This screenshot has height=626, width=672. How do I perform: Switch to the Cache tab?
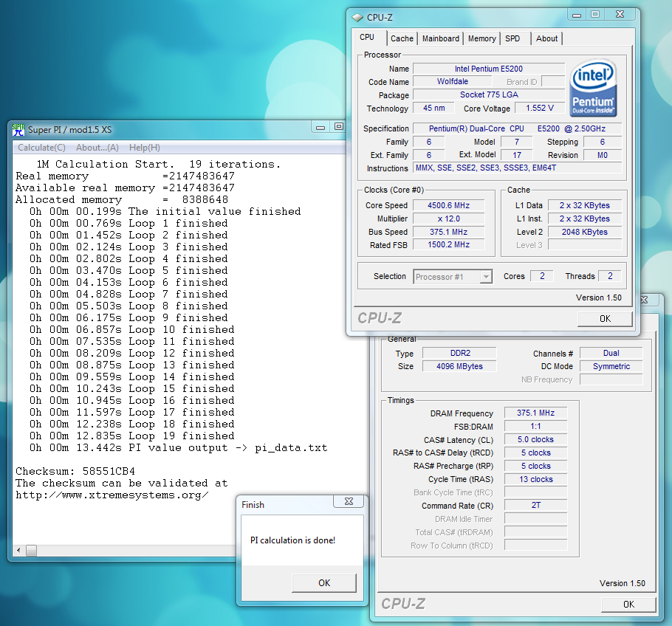click(402, 38)
